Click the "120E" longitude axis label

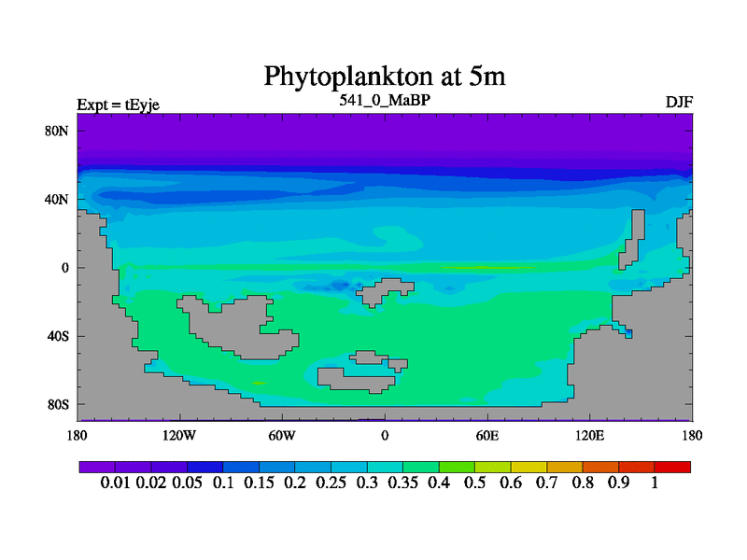point(590,435)
